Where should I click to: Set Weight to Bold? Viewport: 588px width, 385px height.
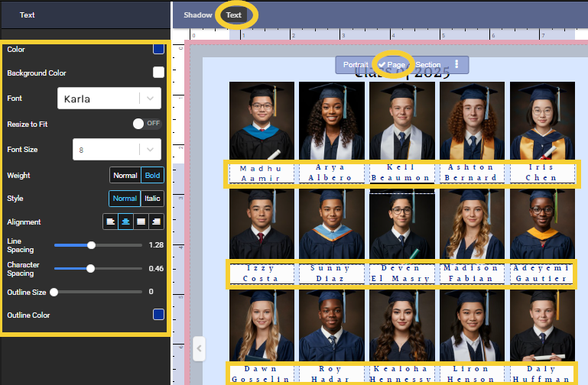152,175
